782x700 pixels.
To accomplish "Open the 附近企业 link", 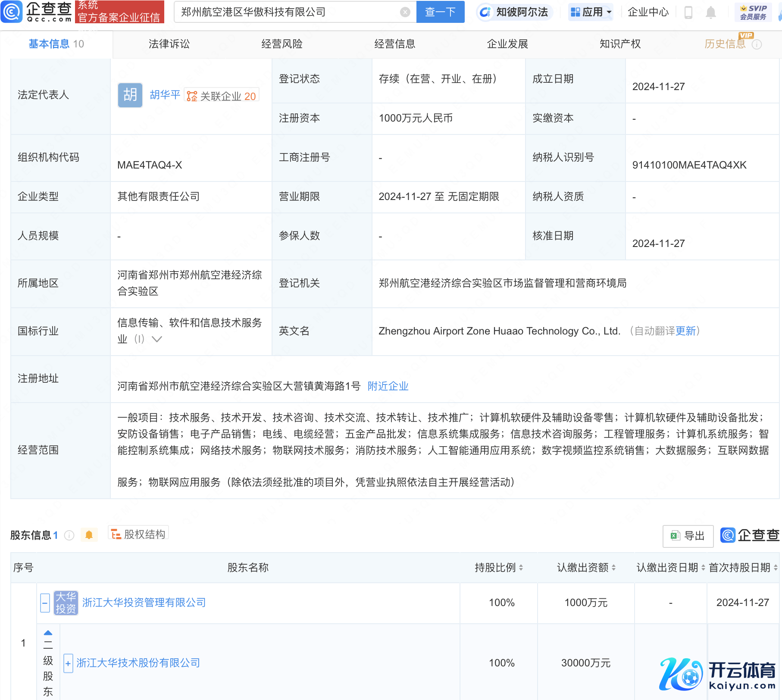I will (x=388, y=386).
